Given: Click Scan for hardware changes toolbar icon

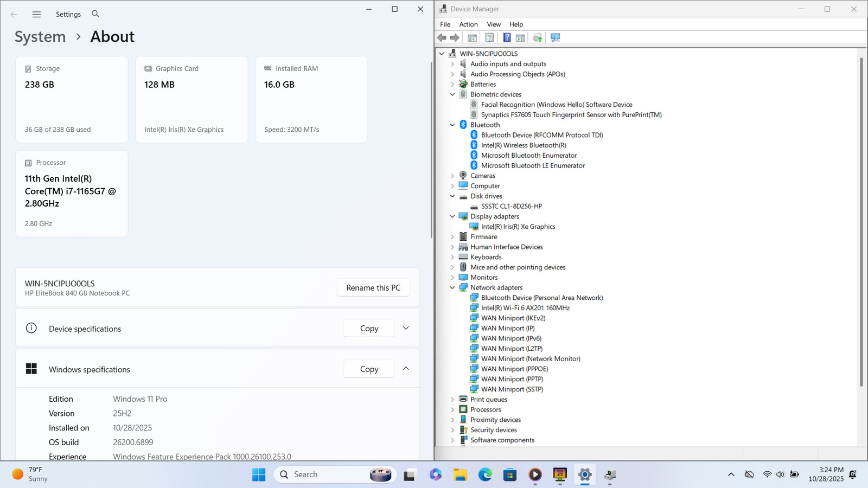Looking at the screenshot, I should point(555,37).
